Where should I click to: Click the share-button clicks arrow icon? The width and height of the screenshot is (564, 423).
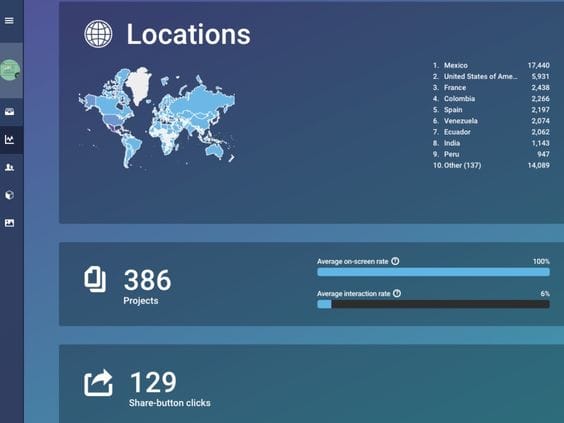pos(98,383)
